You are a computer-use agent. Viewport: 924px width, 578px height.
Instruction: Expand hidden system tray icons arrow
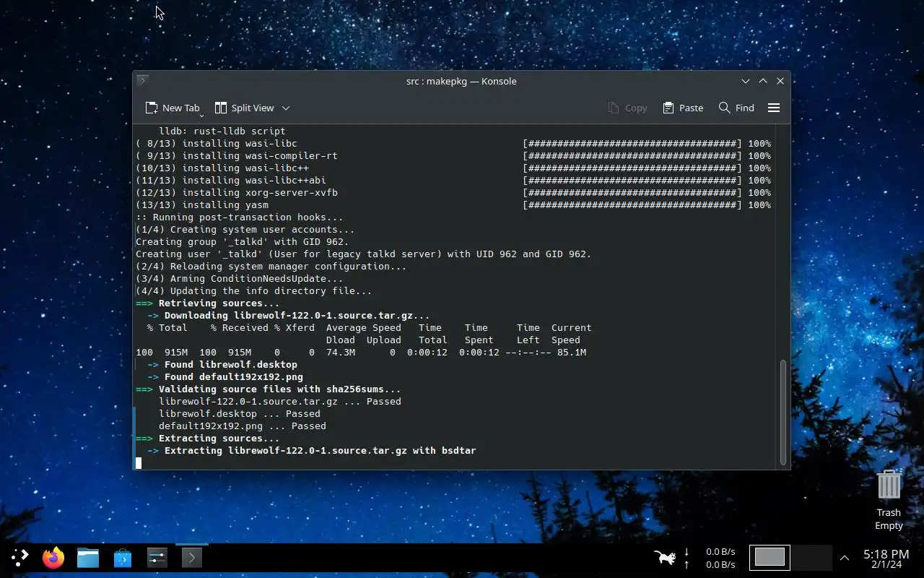pos(844,558)
